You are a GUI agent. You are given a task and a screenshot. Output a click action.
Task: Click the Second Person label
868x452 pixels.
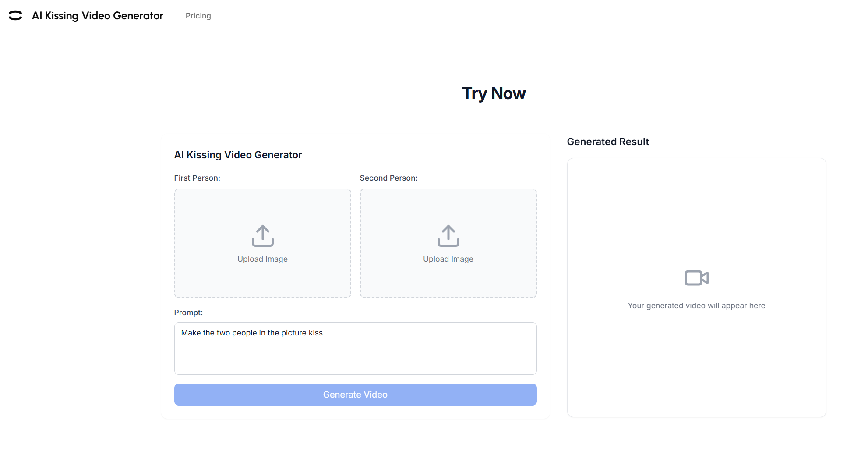pos(388,178)
